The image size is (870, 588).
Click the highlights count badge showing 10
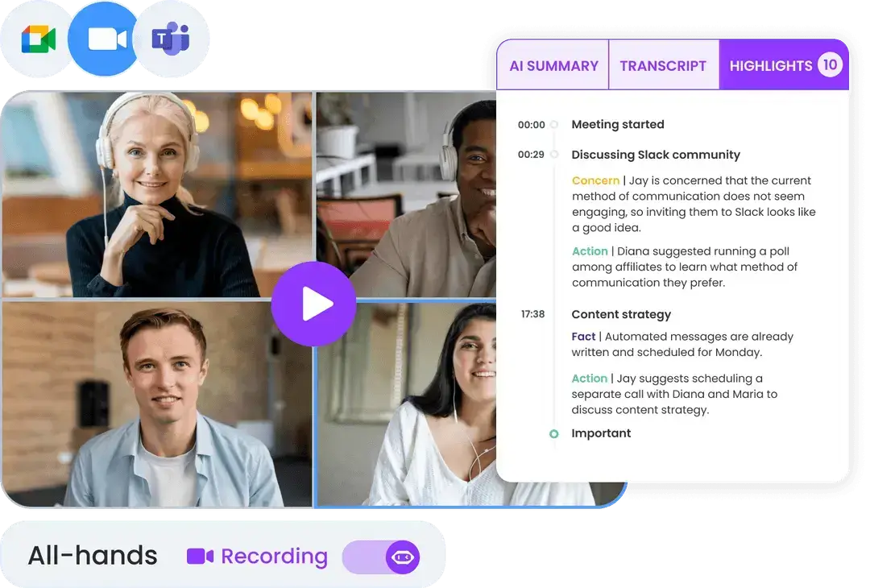(x=830, y=65)
